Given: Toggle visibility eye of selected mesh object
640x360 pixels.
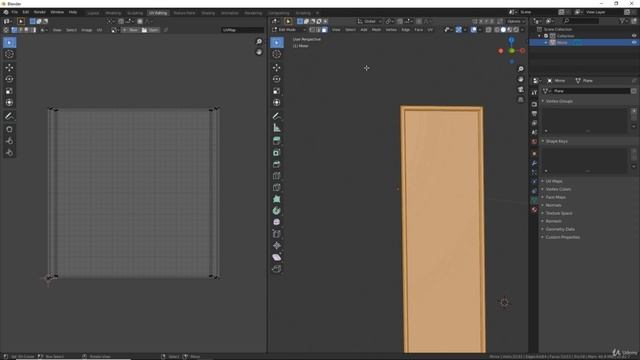Looking at the screenshot, I should (634, 42).
